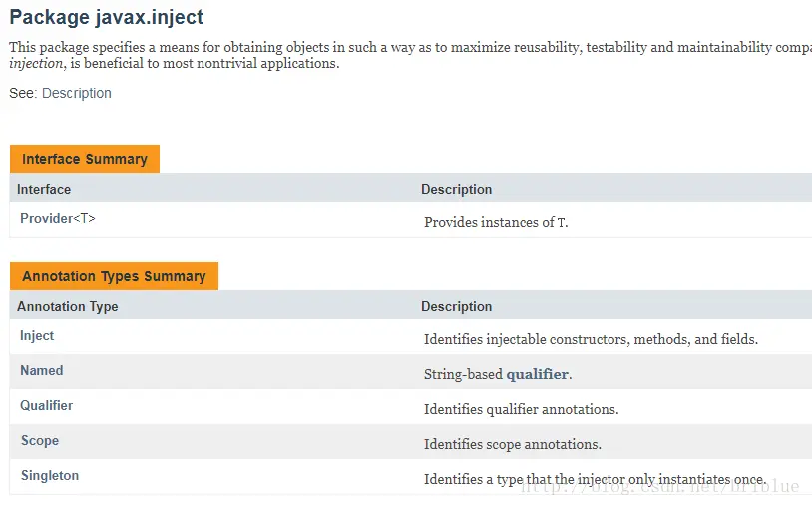Open the Named annotation link
812x506 pixels.
pyautogui.click(x=41, y=371)
